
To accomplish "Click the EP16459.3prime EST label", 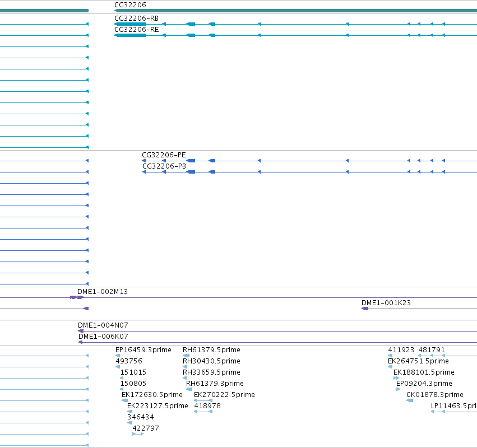I will pos(143,350).
